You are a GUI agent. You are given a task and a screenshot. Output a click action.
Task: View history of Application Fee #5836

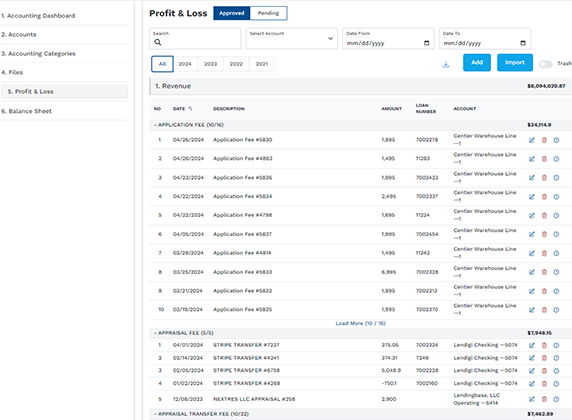[x=556, y=178]
